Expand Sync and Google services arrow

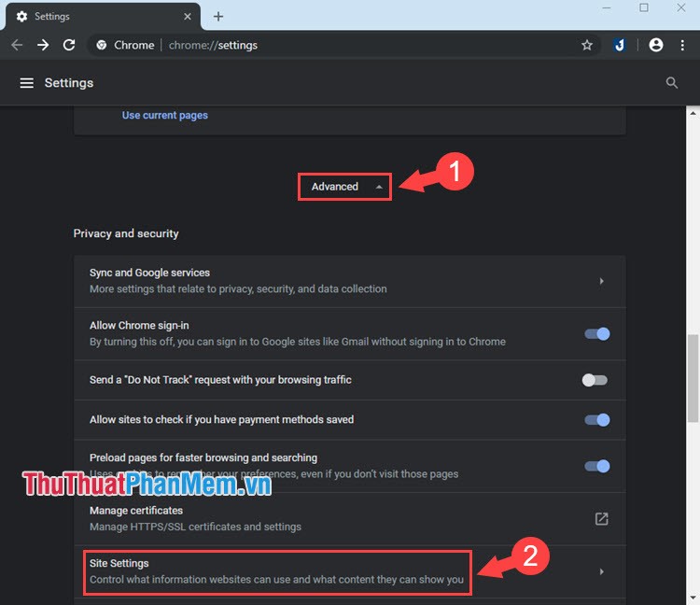(x=601, y=281)
